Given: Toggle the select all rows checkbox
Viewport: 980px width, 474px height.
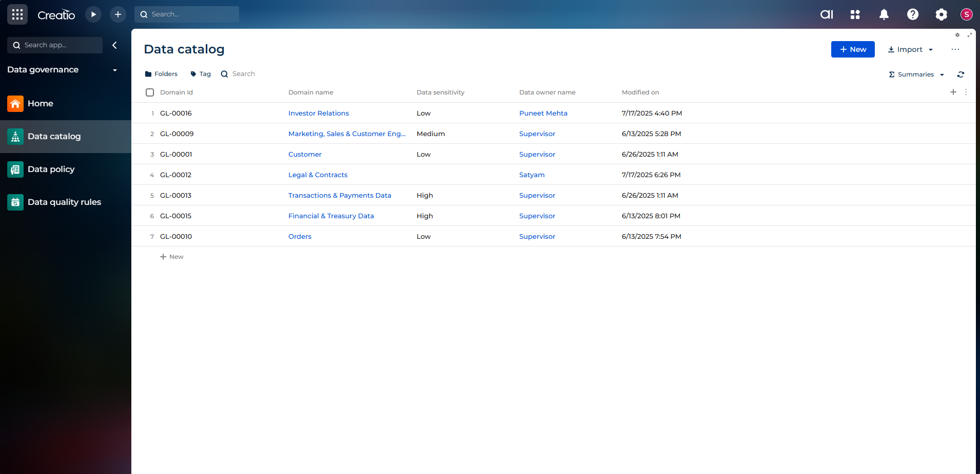Looking at the screenshot, I should pos(150,92).
